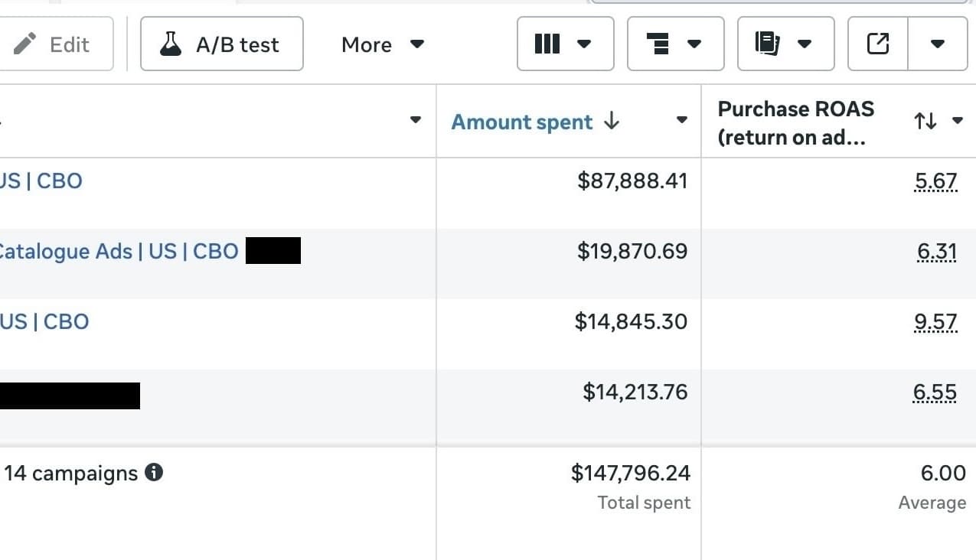Viewport: 976px width, 560px height.
Task: Open the Catalogue Ads | US | CBO campaign
Action: click(119, 251)
